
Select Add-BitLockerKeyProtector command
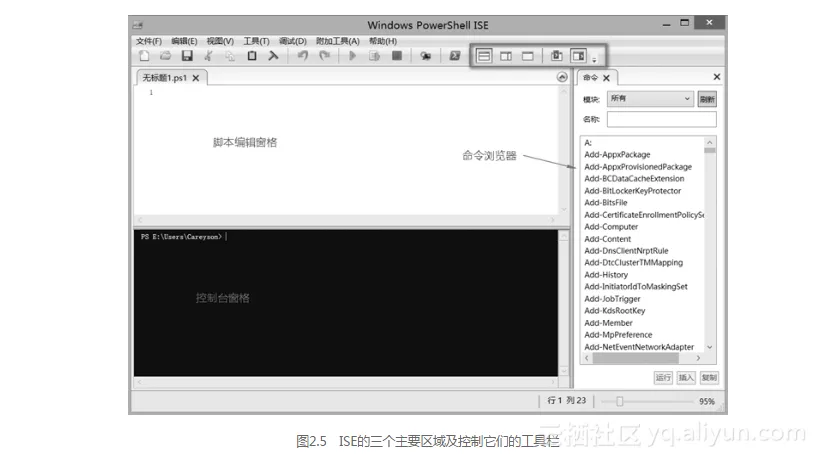(633, 191)
